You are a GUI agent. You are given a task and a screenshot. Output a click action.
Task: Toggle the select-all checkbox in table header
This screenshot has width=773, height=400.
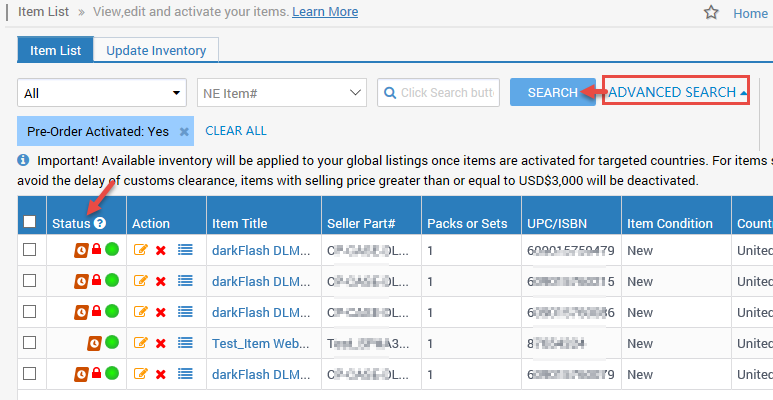click(x=29, y=223)
